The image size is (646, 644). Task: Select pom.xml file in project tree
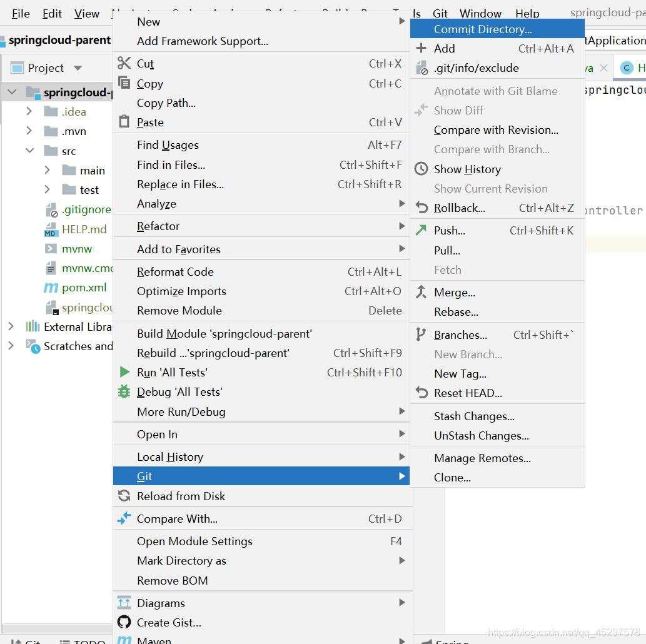[x=84, y=288]
